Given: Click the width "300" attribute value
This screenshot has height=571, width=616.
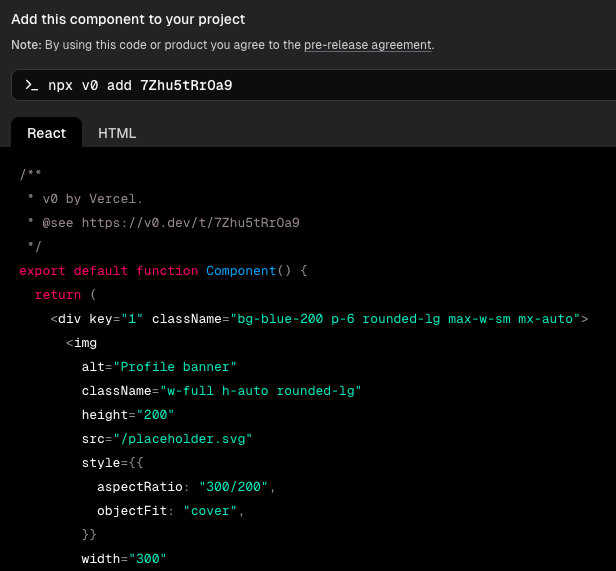Looking at the screenshot, I should tap(147, 559).
